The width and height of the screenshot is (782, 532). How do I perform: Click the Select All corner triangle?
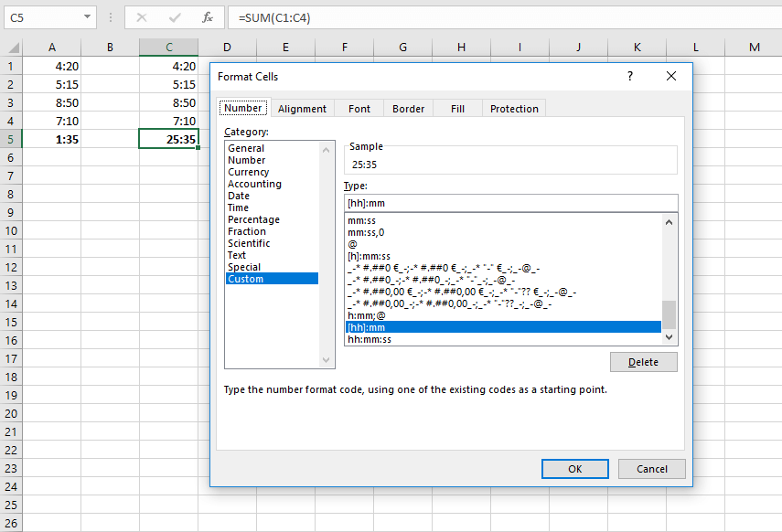point(14,48)
